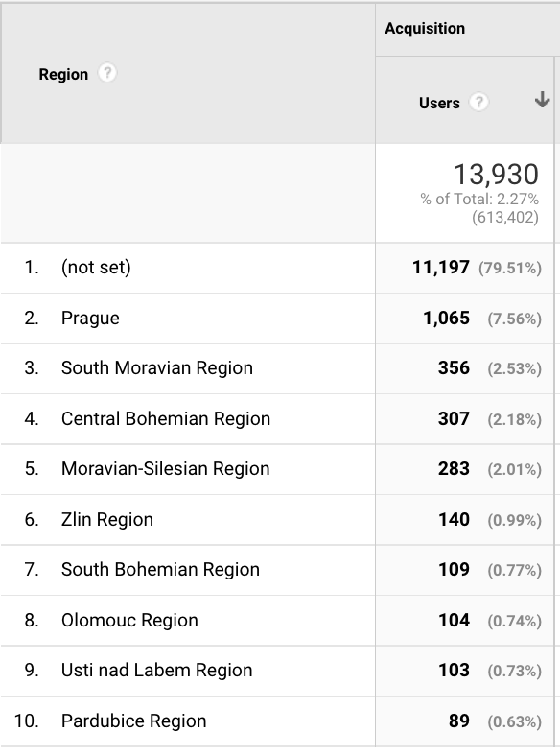This screenshot has height=756, width=560.
Task: Click the help icon next to Users
Action: click(x=478, y=103)
